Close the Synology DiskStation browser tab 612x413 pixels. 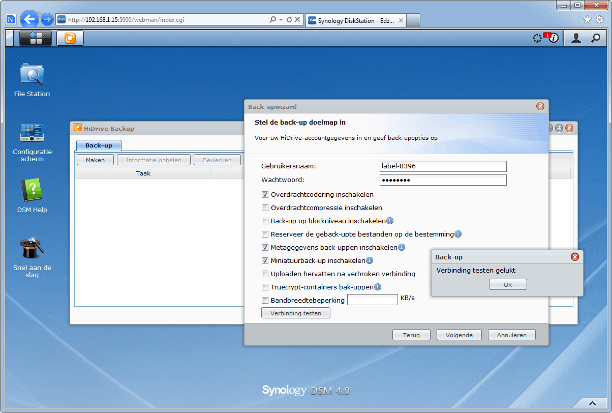pos(401,20)
